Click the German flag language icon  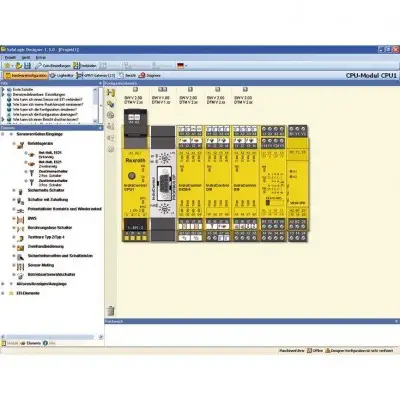tap(180, 66)
